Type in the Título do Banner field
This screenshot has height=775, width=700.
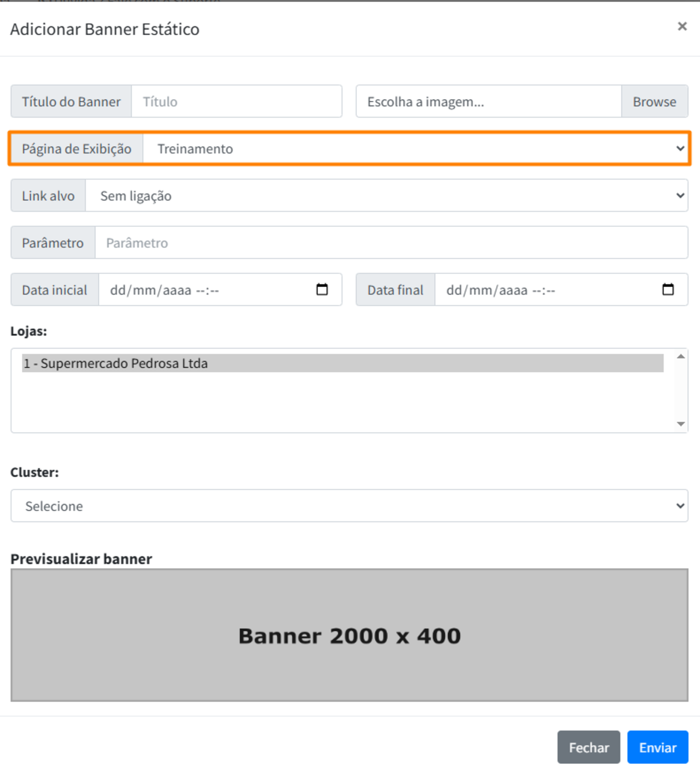coord(237,101)
